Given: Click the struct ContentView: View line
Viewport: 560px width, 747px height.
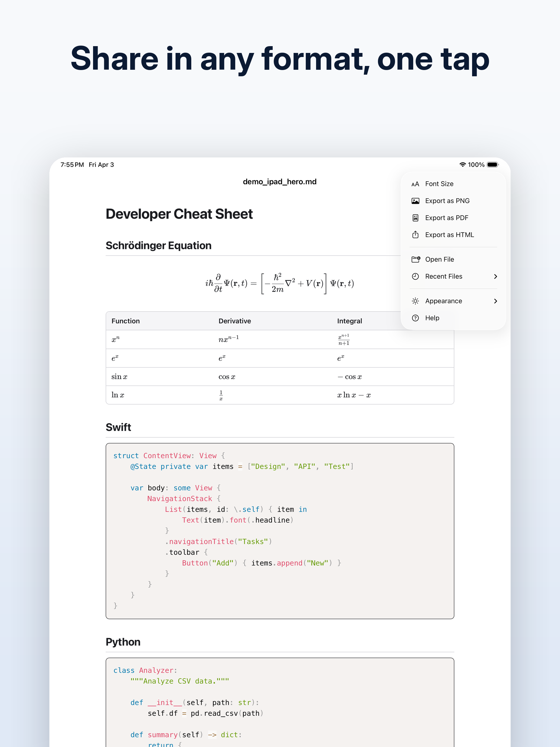Looking at the screenshot, I should (x=169, y=455).
